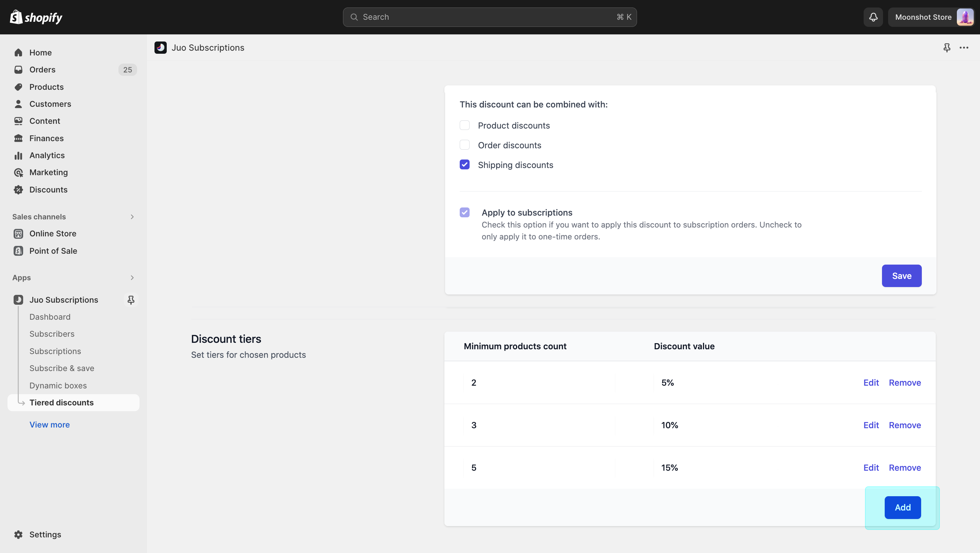This screenshot has width=980, height=553.
Task: Click Edit on the 5 products tier
Action: pos(871,468)
